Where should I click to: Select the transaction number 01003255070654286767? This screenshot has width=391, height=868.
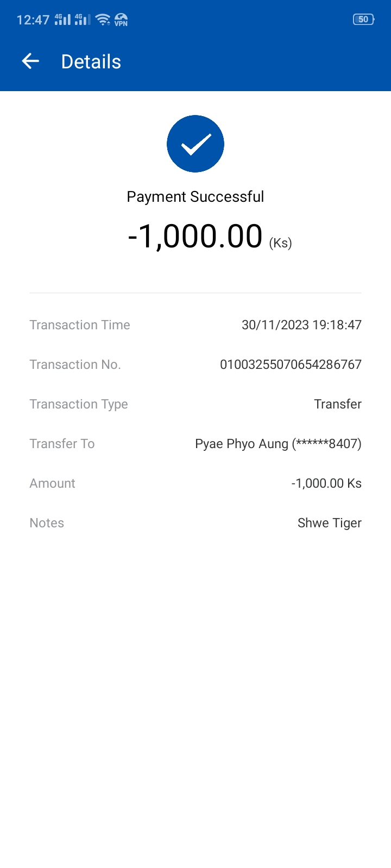[291, 365]
